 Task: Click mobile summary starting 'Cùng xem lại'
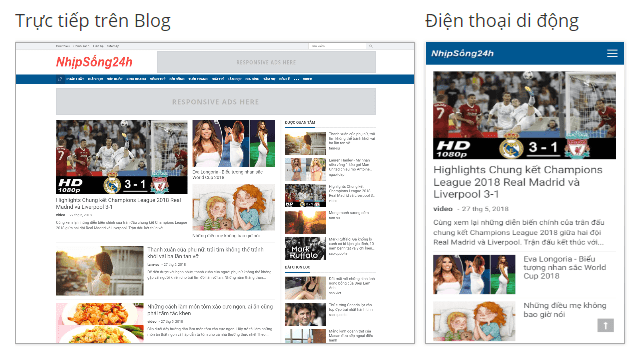(519, 232)
